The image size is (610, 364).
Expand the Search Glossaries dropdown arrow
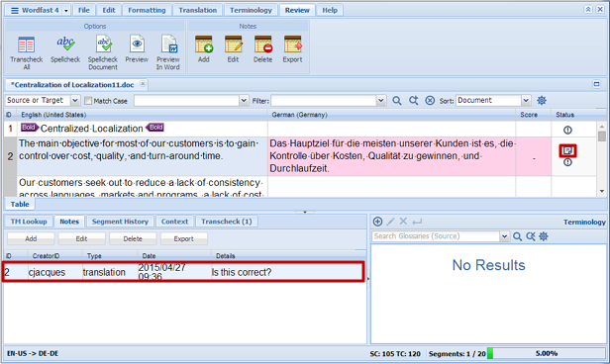505,236
